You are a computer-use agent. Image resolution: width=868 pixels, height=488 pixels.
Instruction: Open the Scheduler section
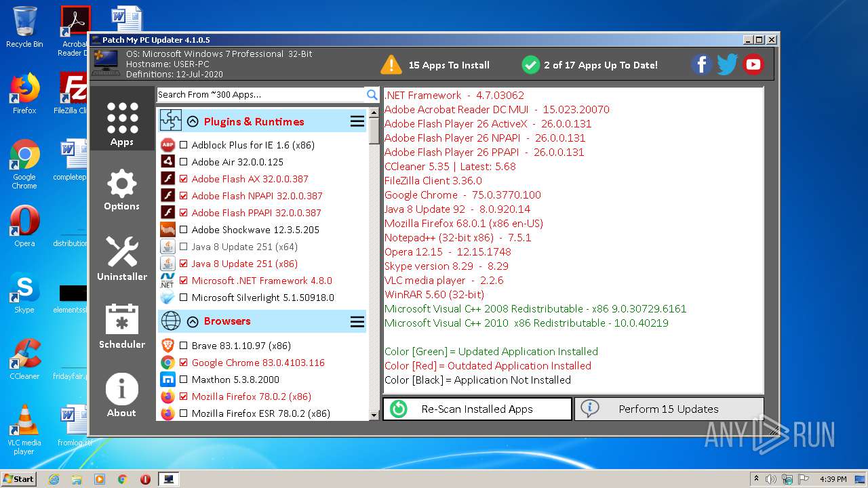[122, 326]
